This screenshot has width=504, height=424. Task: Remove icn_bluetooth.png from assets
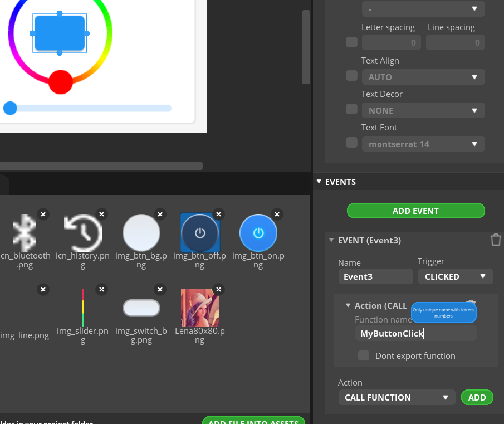pos(43,214)
